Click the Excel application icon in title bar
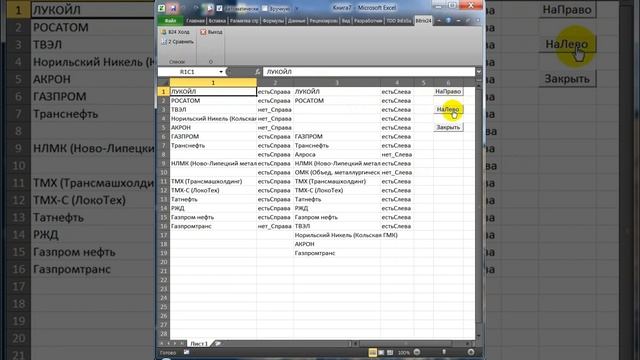 tap(162, 8)
